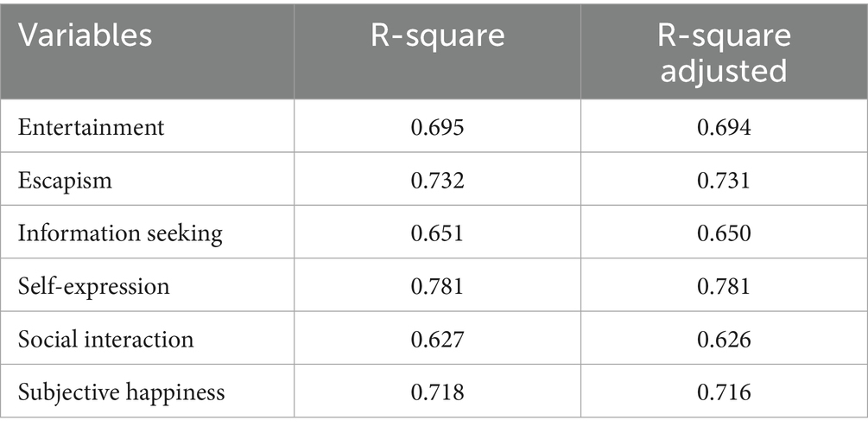The image size is (868, 433).
Task: Click the Entertainment R-square value 0.695
Action: click(437, 127)
